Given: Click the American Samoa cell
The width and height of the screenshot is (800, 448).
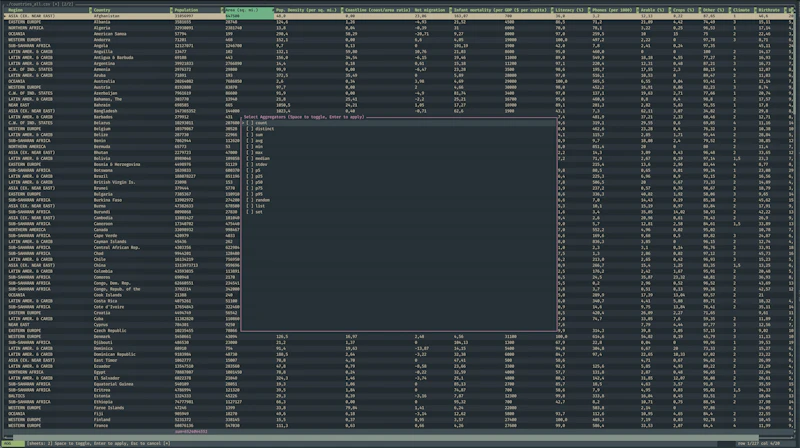Looking at the screenshot, I should coord(109,34).
